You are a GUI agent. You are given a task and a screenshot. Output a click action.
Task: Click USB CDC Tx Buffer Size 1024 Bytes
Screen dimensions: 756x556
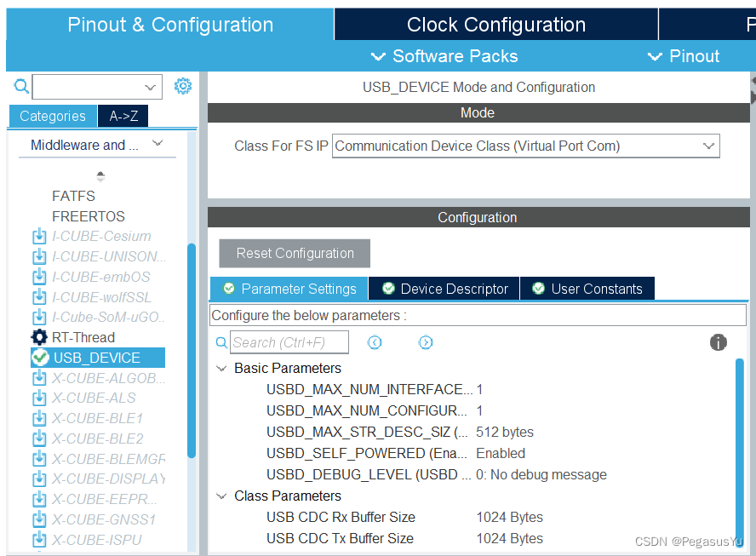[510, 539]
